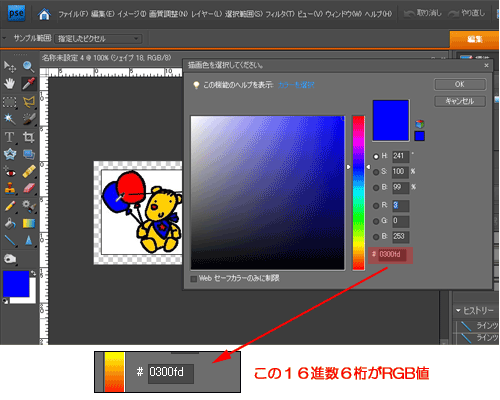Switch to the orange 編集 tab
The width and height of the screenshot is (500, 400).
point(474,39)
